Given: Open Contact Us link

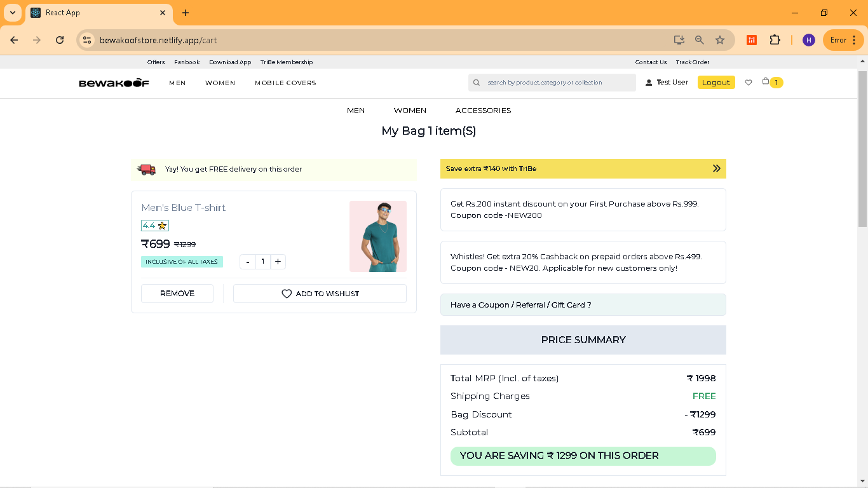Looking at the screenshot, I should tap(651, 62).
